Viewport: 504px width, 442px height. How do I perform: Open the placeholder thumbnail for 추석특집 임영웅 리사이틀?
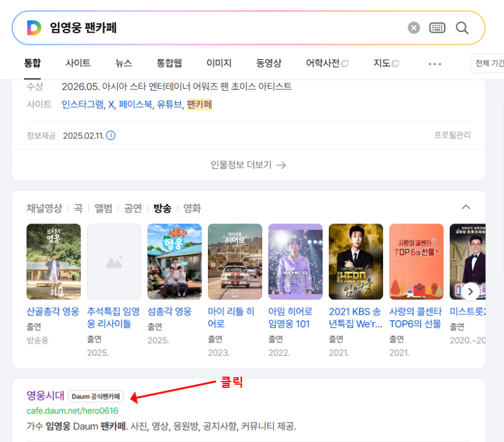(114, 261)
